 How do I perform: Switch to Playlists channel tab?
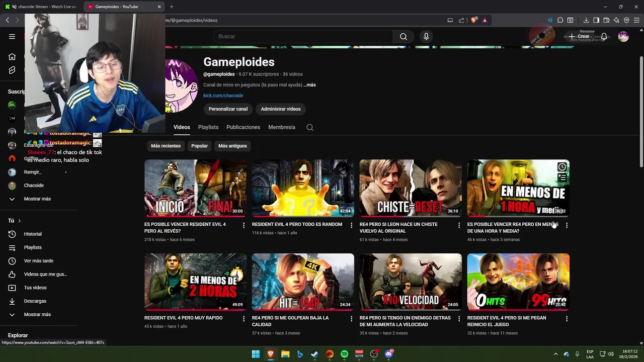tap(208, 127)
